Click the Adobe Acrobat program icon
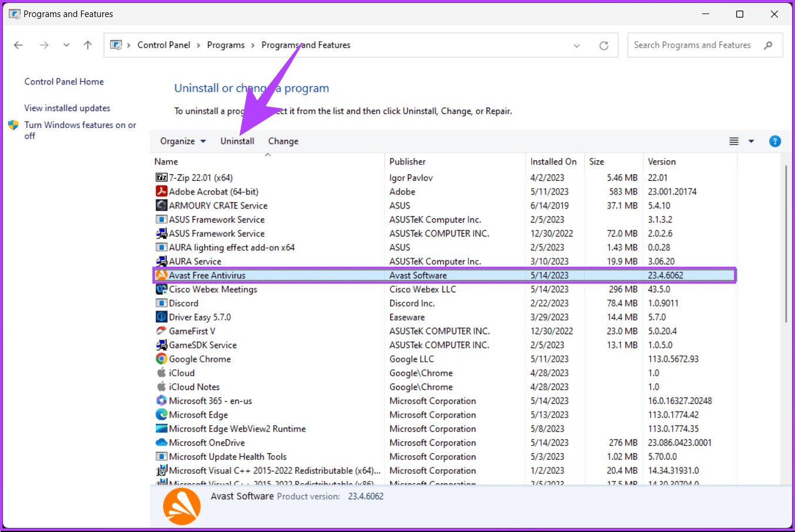This screenshot has width=795, height=532. [x=162, y=191]
